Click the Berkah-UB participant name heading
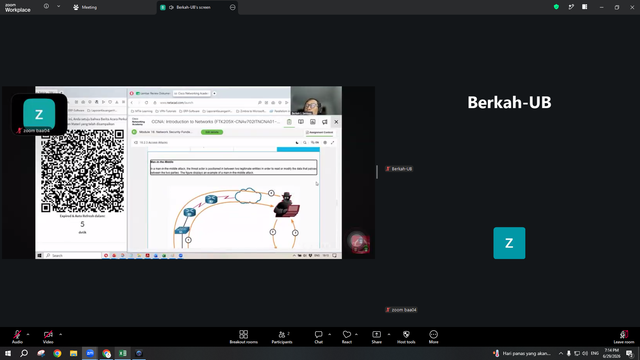This screenshot has width=640, height=360. tap(509, 102)
